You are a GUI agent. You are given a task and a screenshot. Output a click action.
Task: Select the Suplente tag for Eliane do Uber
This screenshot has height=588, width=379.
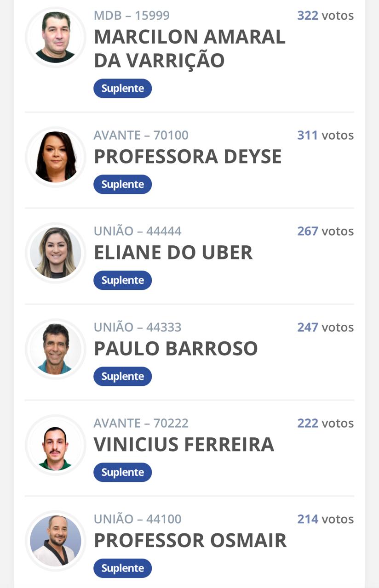tap(123, 280)
